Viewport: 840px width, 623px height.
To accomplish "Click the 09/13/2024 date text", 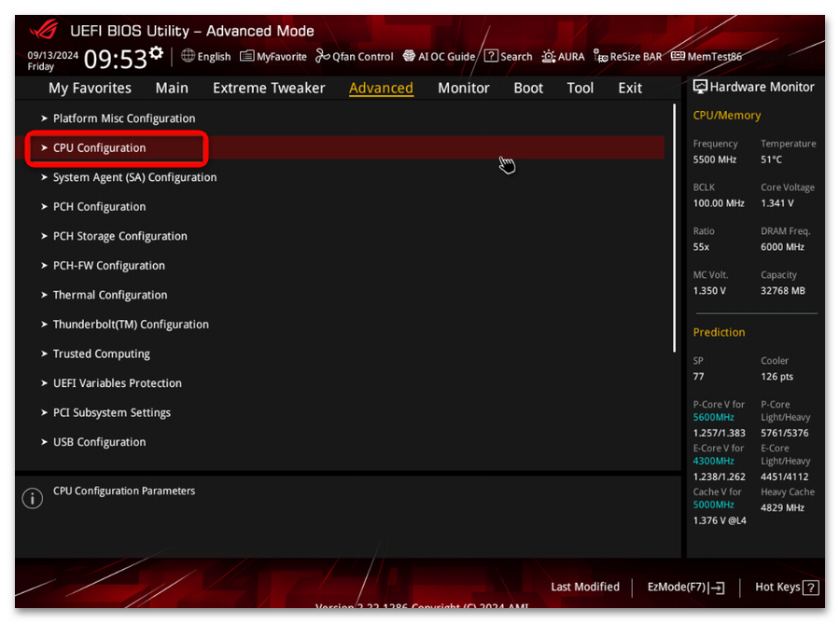I will 52,55.
